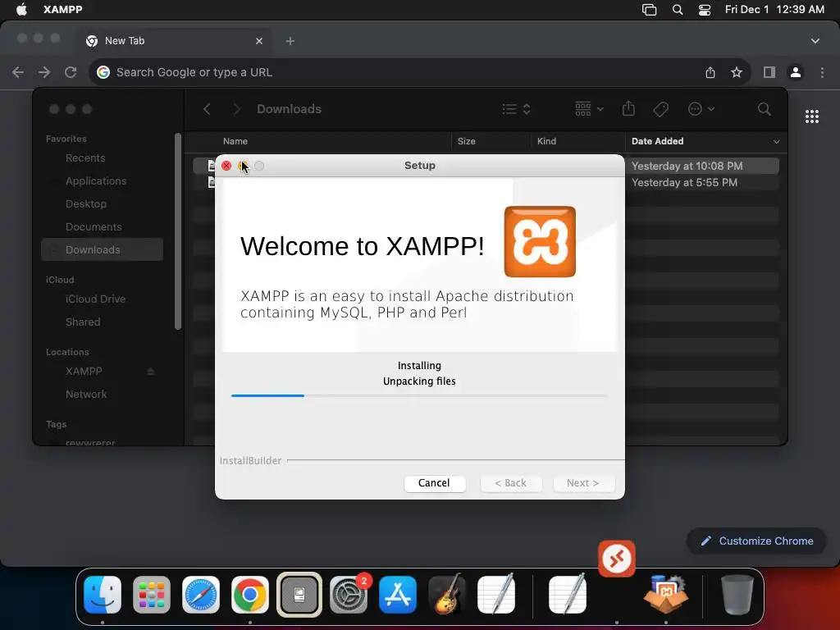Select Recents in Finder sidebar
The image size is (840, 630).
[85, 158]
